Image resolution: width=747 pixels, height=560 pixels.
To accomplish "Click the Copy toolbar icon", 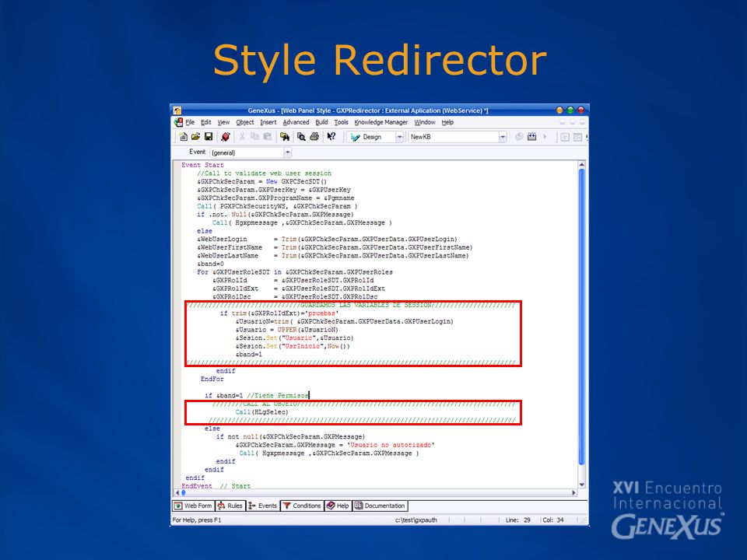I will [x=255, y=137].
